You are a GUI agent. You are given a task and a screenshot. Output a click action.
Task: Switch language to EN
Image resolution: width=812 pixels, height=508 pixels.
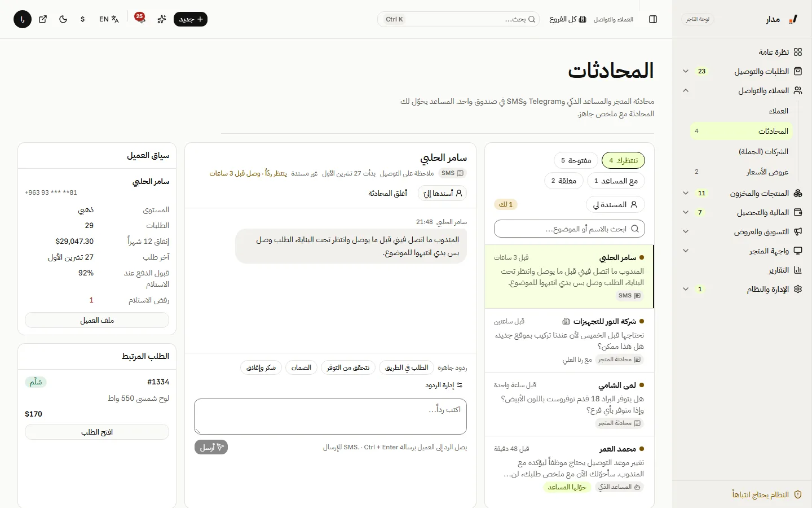109,19
